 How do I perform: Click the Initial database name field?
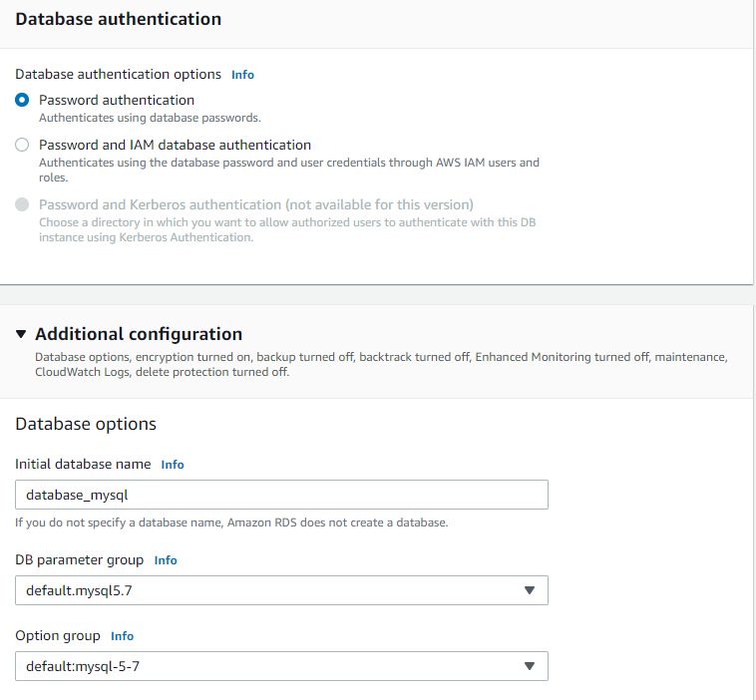coord(281,495)
